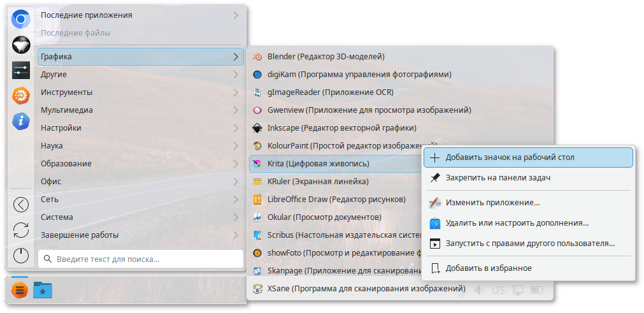644x313 pixels.
Task: Click the grayed Последние файлы entry
Action: (x=76, y=33)
